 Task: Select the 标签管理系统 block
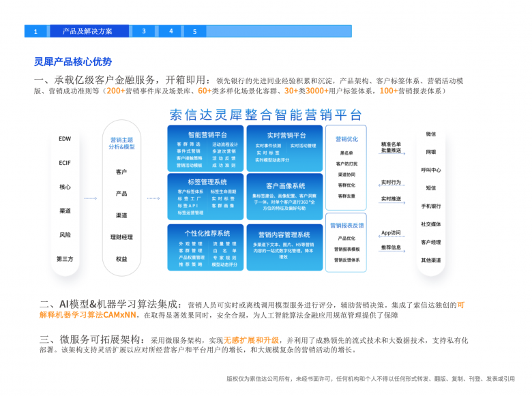205,197
